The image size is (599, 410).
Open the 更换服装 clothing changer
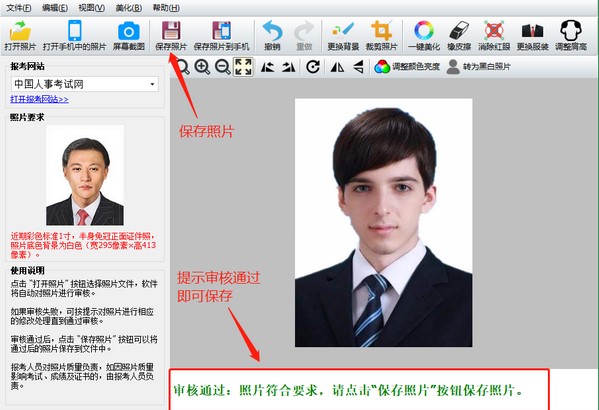533,35
